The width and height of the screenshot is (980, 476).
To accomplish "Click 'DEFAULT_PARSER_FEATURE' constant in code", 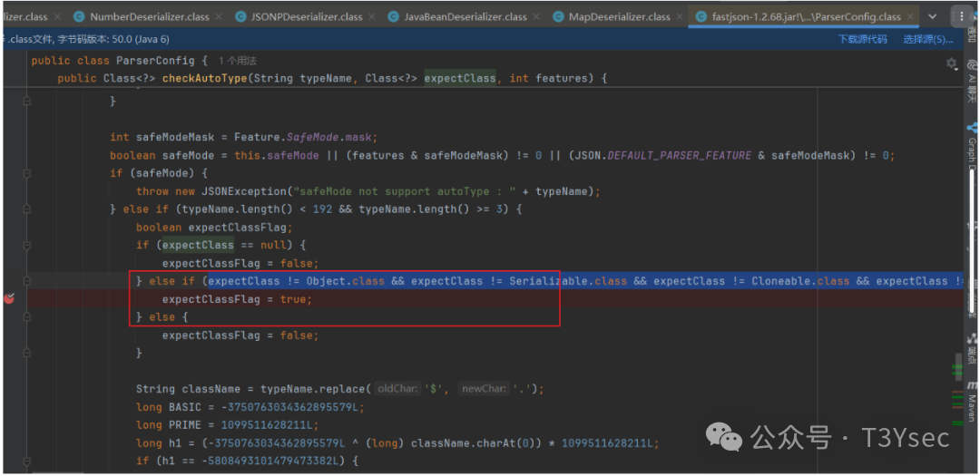I will [x=679, y=155].
